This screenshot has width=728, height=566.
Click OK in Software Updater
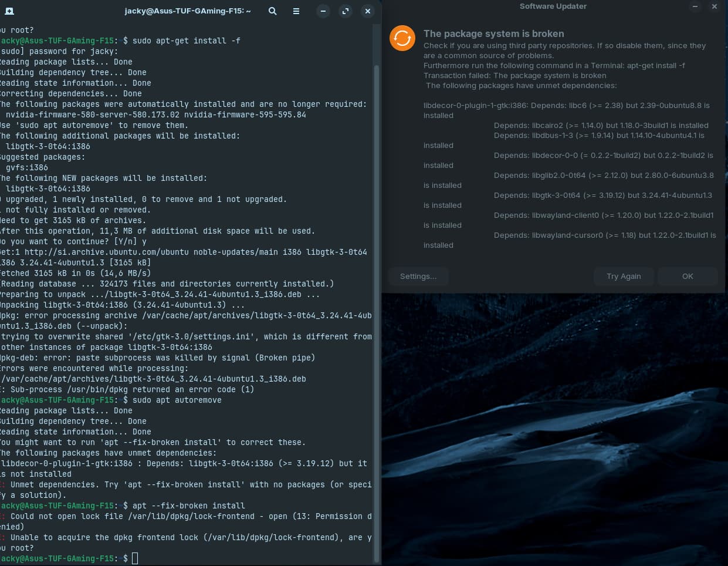pos(688,277)
